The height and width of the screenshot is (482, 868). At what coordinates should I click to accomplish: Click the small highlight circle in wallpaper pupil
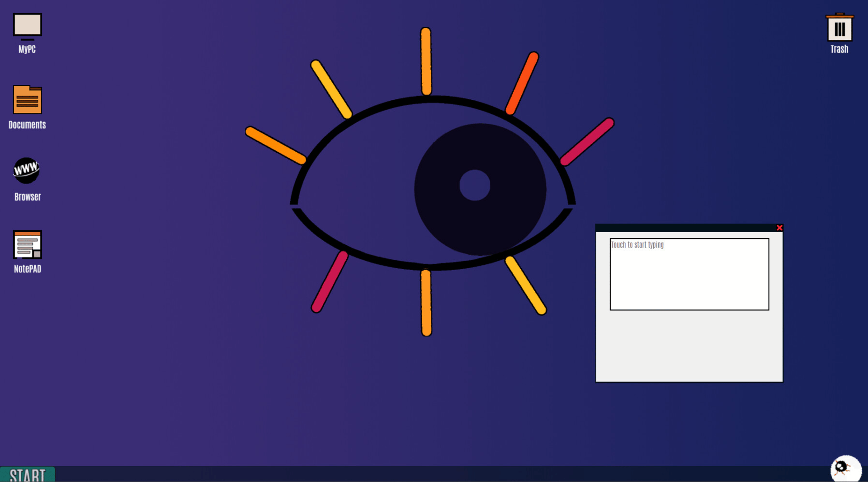click(475, 185)
